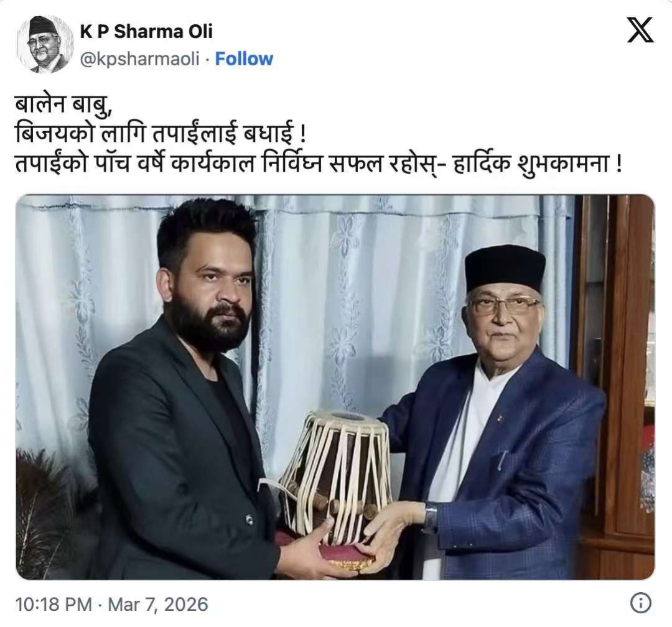Screen dimensions: 672x627
Task: Follow the kpsharmaoli account
Action: click(244, 59)
